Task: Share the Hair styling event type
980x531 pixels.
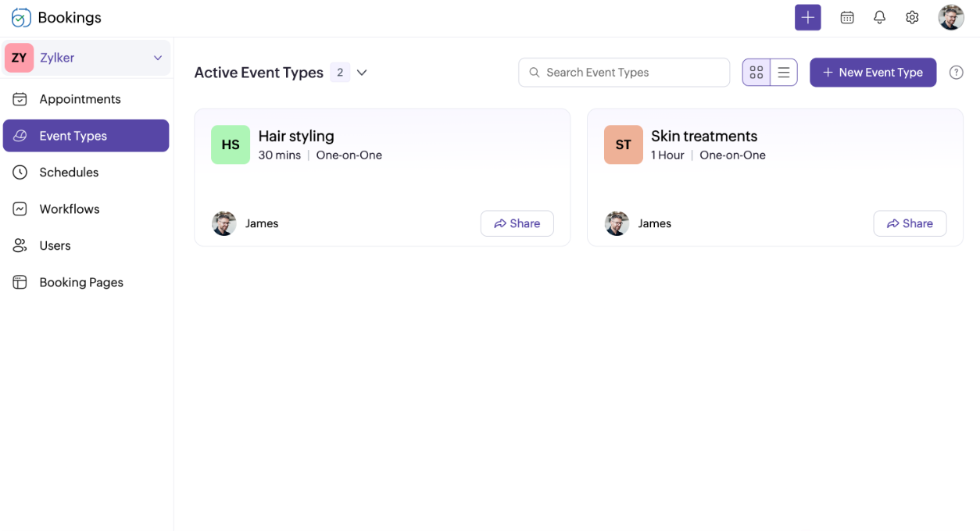Action: [517, 223]
